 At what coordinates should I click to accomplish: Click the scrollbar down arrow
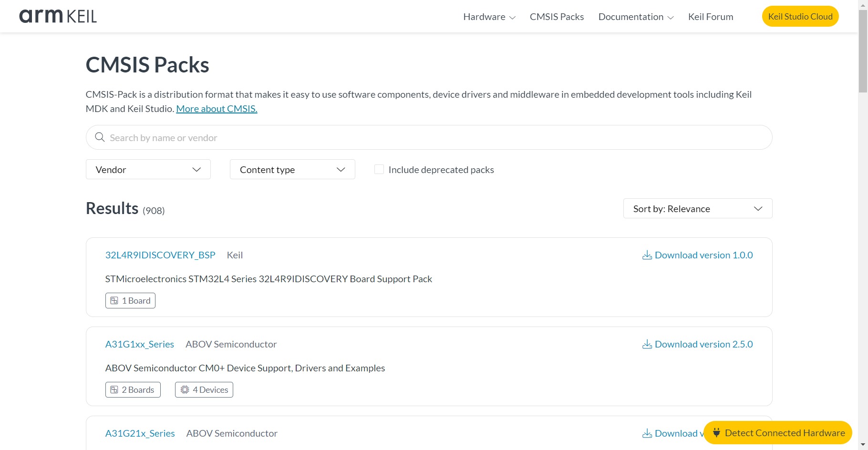click(x=863, y=445)
